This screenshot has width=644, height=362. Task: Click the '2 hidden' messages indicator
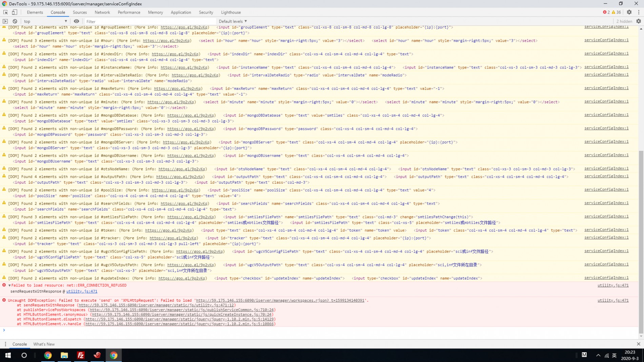pos(624,21)
